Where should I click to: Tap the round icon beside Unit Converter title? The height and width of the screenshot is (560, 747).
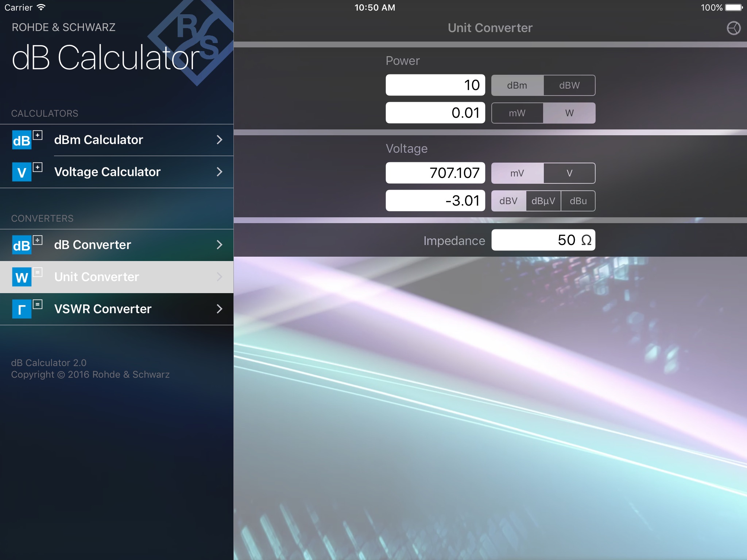point(734,28)
